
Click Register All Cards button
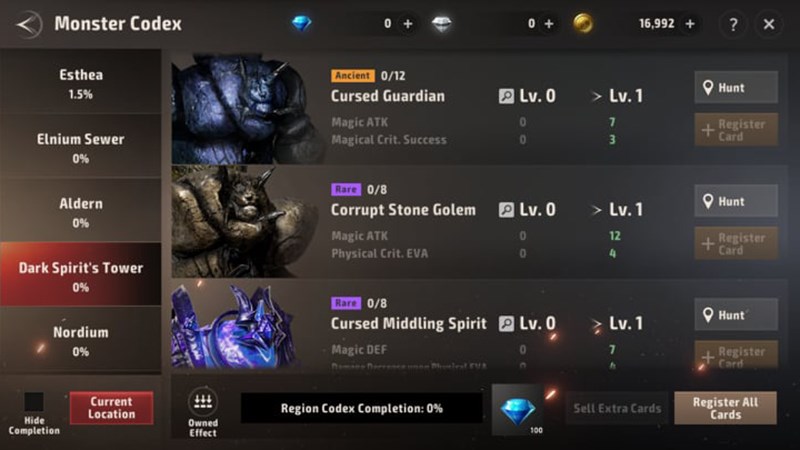pos(726,408)
